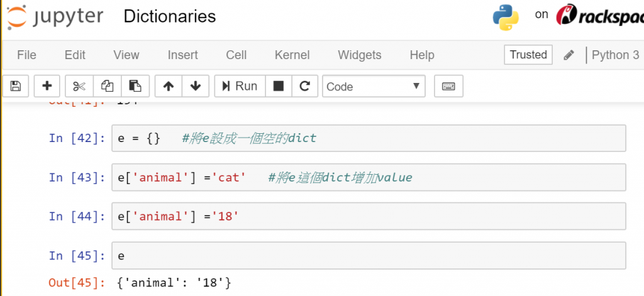
Task: Expand the Code cell type dropdown
Action: click(374, 86)
